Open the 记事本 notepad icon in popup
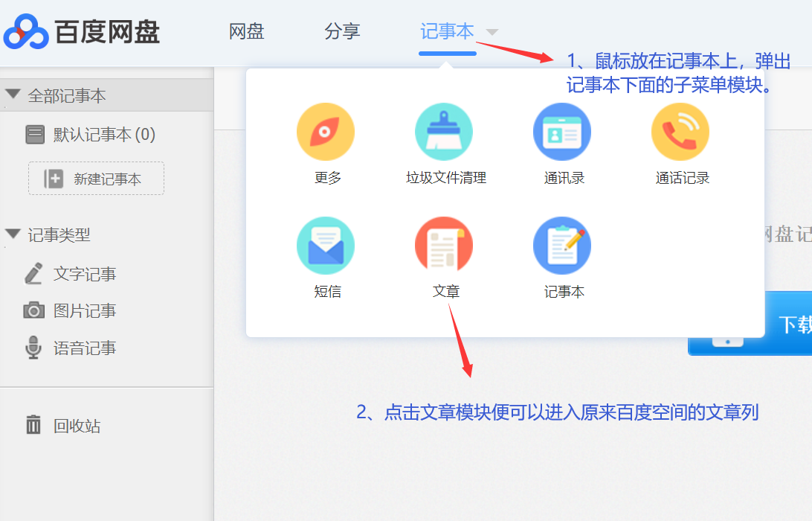 [x=562, y=245]
